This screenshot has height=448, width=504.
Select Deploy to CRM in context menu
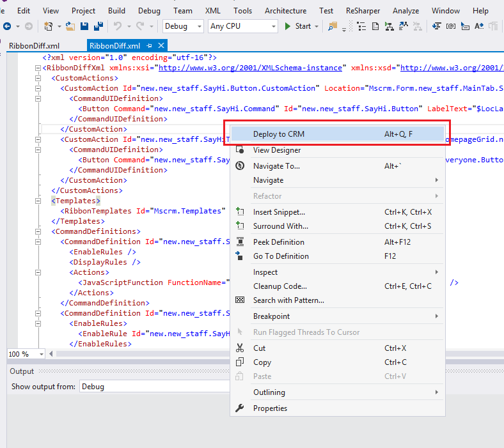pos(279,134)
